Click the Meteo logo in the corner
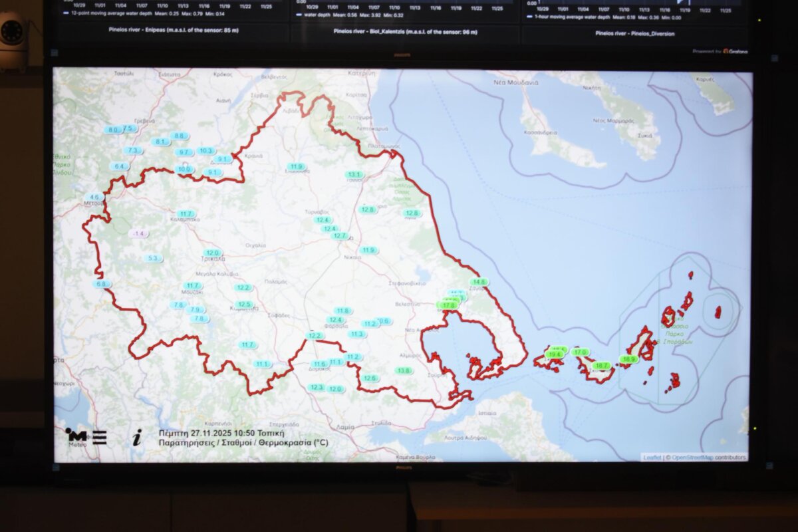Screen dimensions: 798x532 [x=76, y=436]
